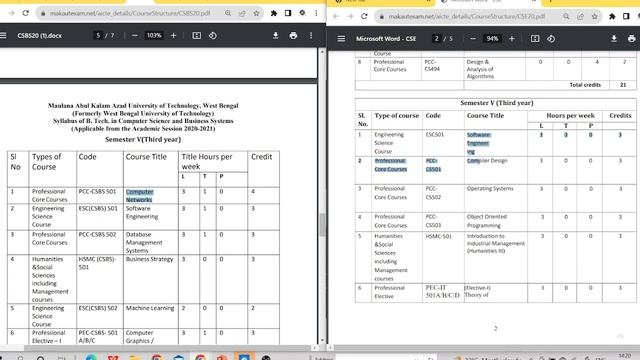Screen dimensions: 640x360
Task: Click 'Total credits' label in right PDF
Action: (585, 85)
